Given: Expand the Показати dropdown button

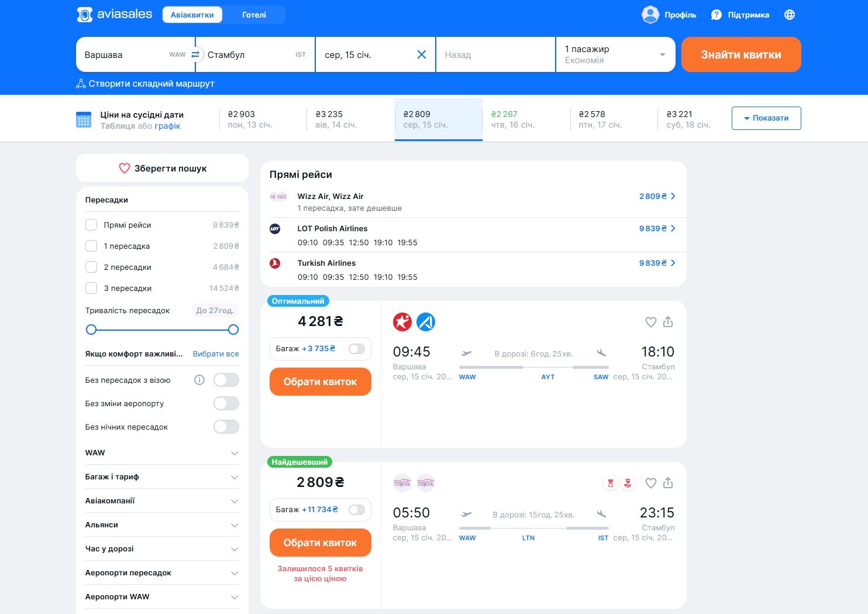Looking at the screenshot, I should point(766,118).
